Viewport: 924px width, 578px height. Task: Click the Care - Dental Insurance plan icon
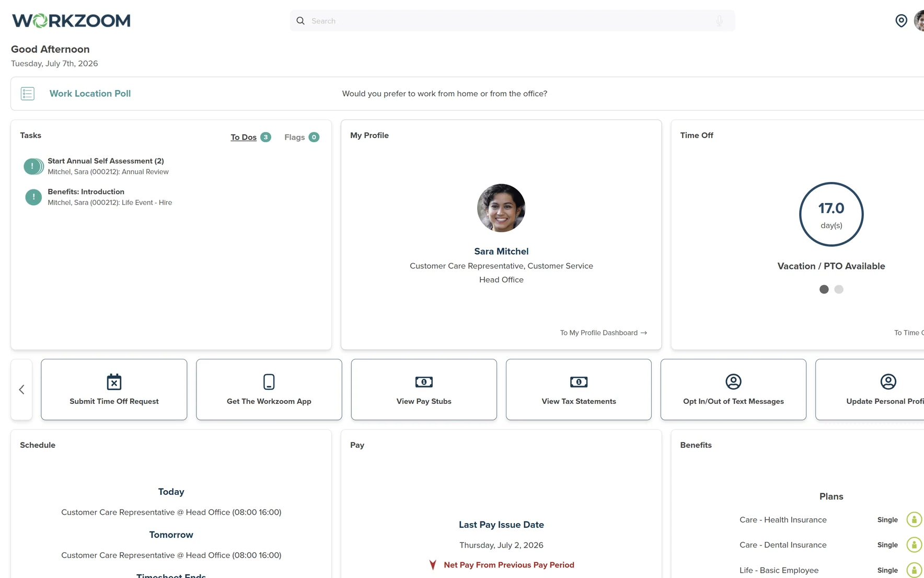click(x=914, y=545)
